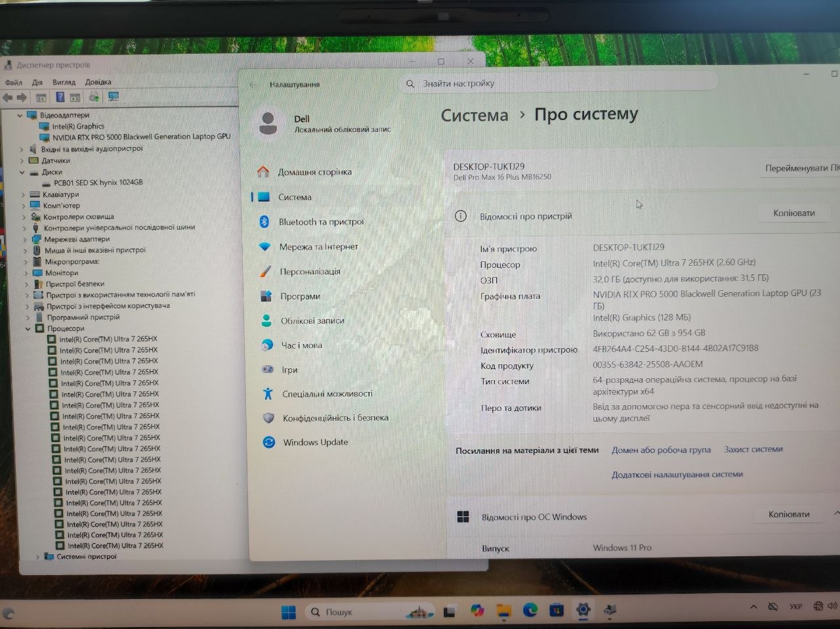This screenshot has height=629, width=840.
Task: Click Система breadcrumb in page header
Action: click(x=474, y=116)
